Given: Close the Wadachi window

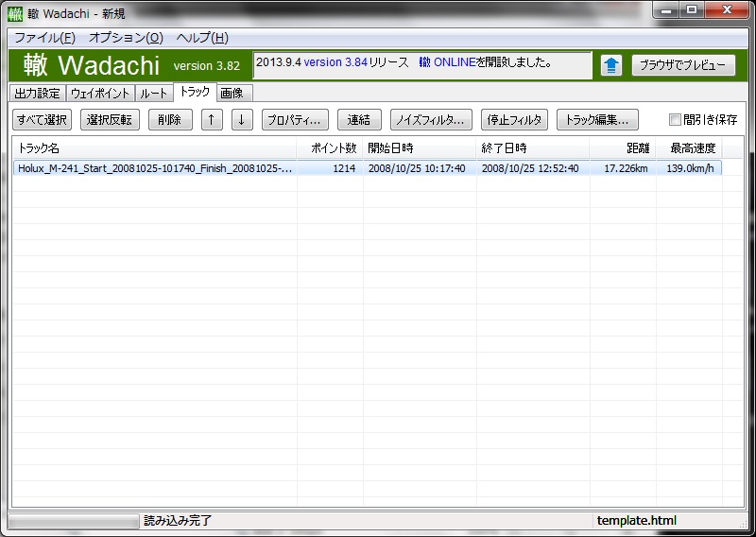Looking at the screenshot, I should click(727, 9).
